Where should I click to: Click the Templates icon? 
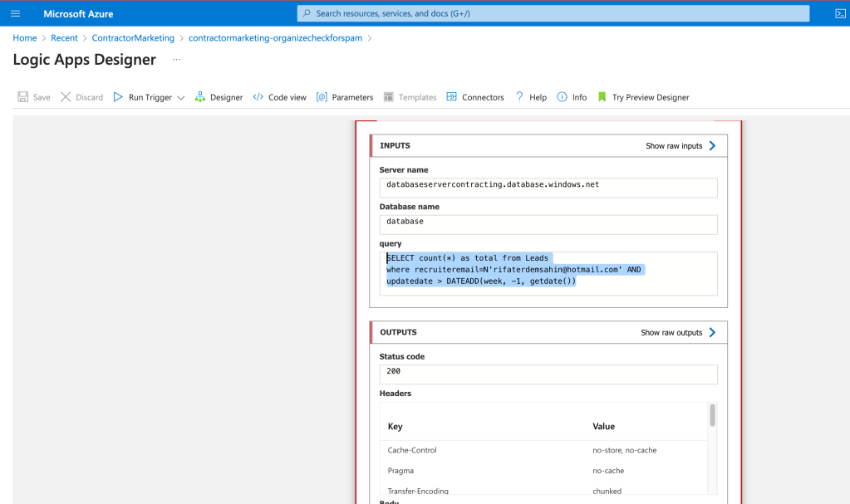(388, 97)
